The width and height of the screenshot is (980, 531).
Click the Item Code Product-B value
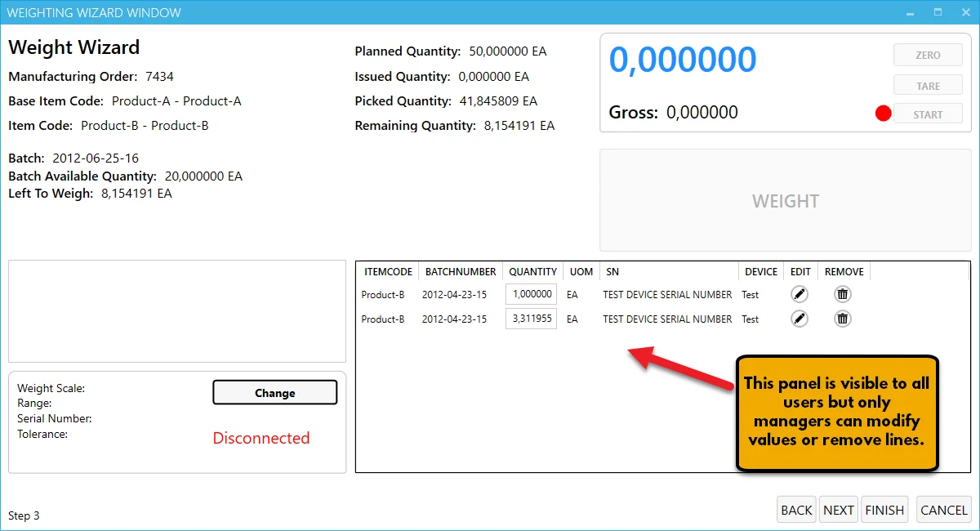coord(145,126)
